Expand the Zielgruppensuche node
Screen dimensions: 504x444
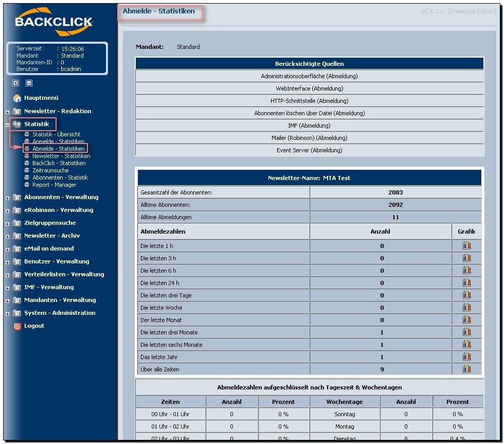[x=7, y=224]
